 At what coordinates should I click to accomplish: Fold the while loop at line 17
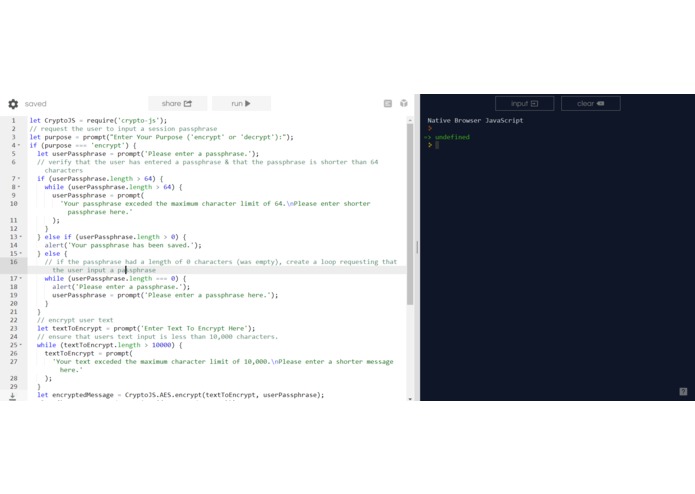(x=20, y=279)
